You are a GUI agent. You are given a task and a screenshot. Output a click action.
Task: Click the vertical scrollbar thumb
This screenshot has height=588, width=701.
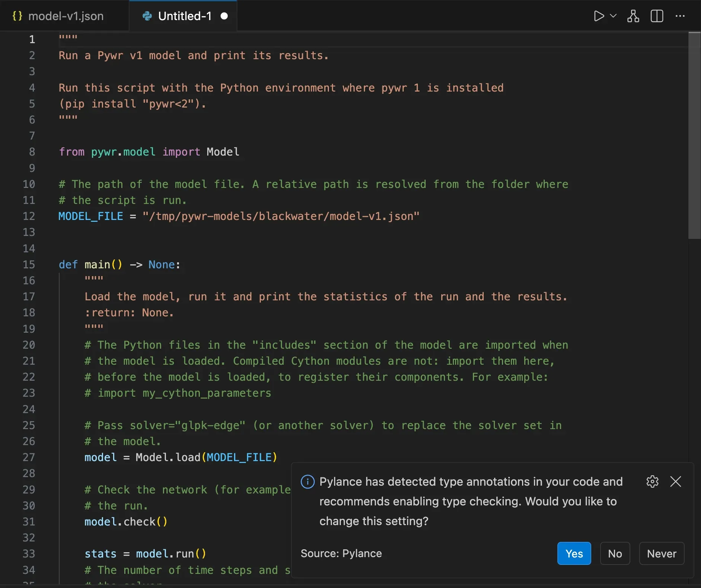[694, 136]
